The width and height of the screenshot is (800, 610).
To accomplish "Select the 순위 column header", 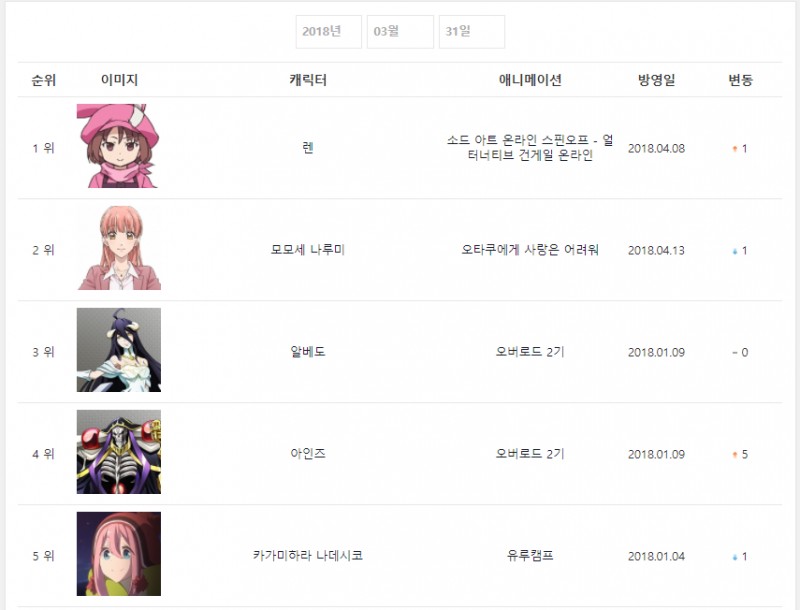I will point(43,80).
